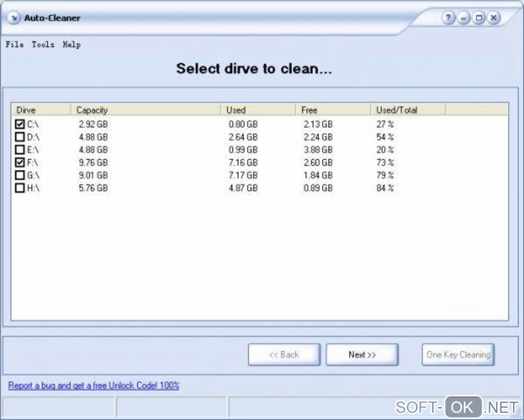Open the File menu
524x420 pixels.
pos(14,45)
